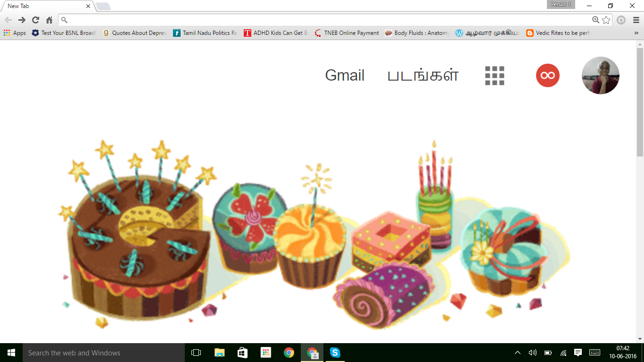Toggle the volume icon in system tray
Screen dimensions: 644x362
click(532, 353)
